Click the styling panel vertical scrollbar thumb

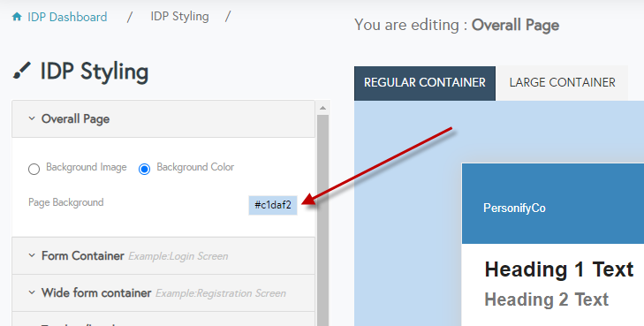[x=322, y=220]
